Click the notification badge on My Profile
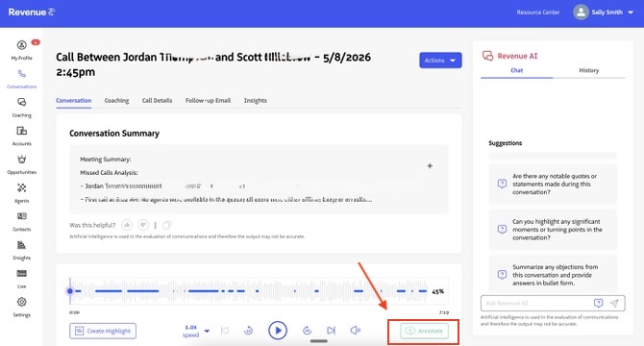Screen dimensions: 644x346 point(36,42)
